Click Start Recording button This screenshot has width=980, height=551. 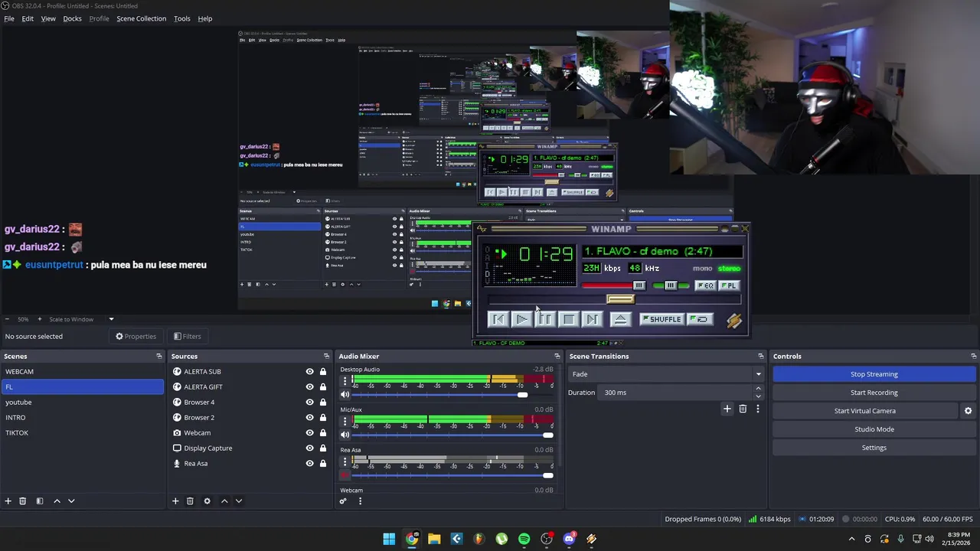pos(874,393)
